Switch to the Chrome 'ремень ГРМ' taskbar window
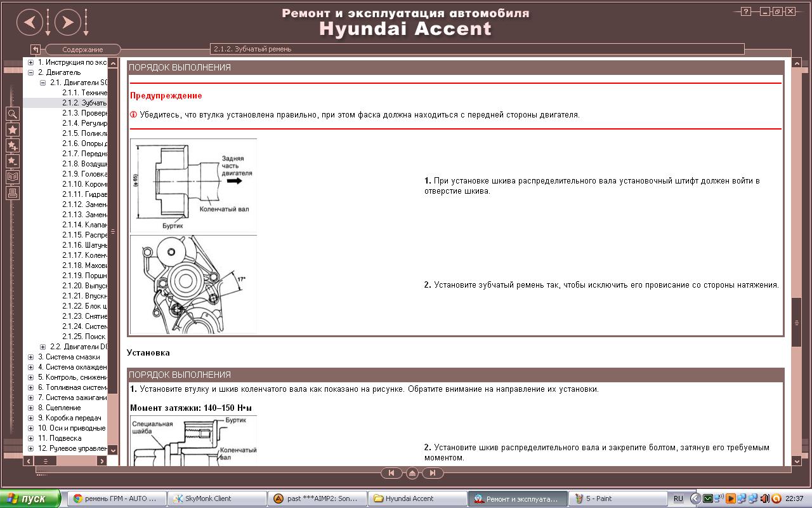This screenshot has height=508, width=812. pyautogui.click(x=117, y=498)
